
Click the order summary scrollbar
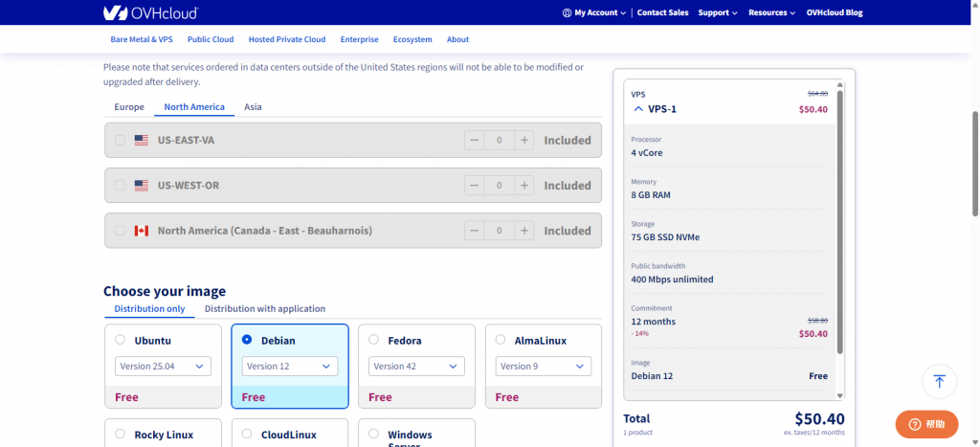pyautogui.click(x=839, y=222)
